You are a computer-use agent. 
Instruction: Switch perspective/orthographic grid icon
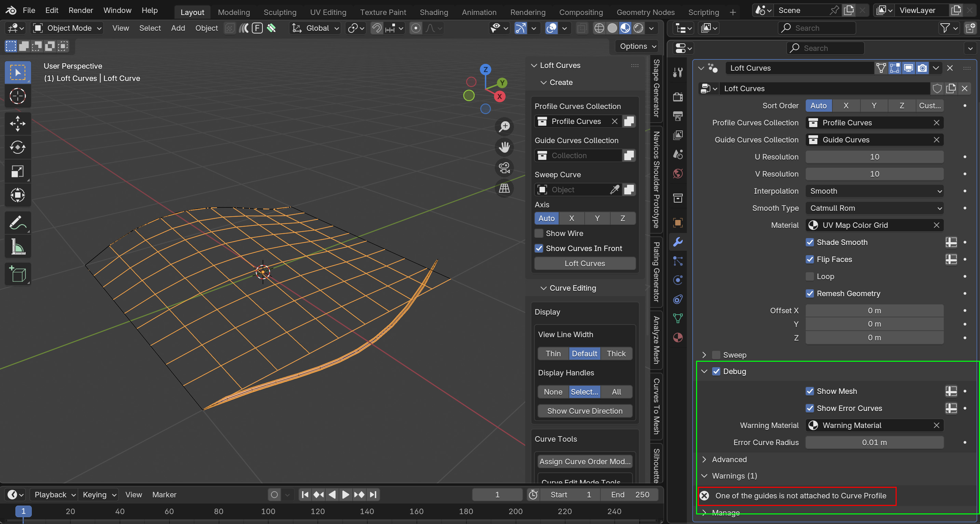tap(504, 188)
